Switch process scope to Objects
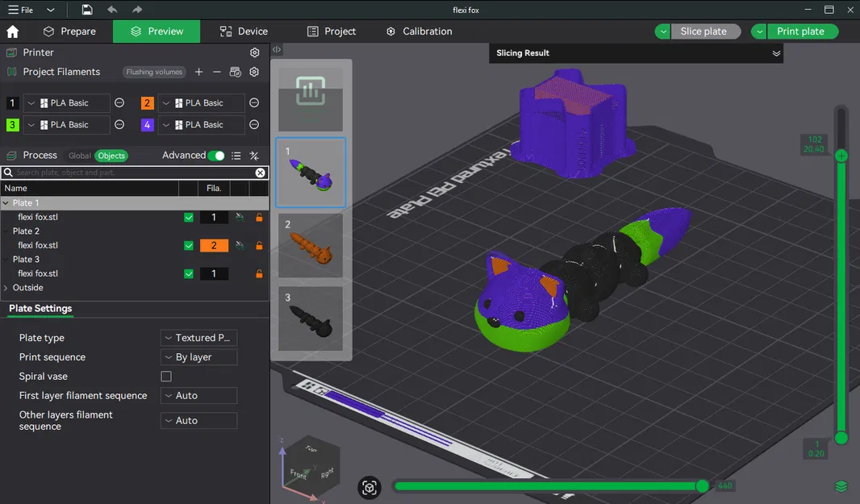The width and height of the screenshot is (860, 504). pyautogui.click(x=111, y=156)
